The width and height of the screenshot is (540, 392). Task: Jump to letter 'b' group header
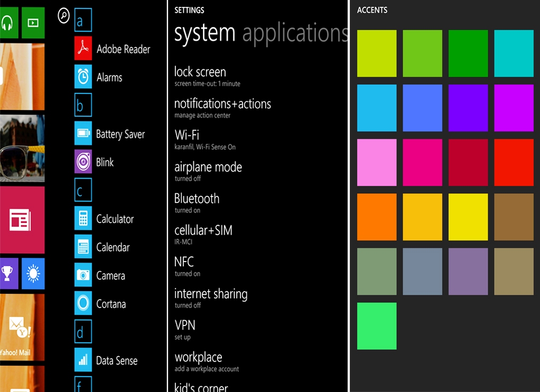(83, 105)
